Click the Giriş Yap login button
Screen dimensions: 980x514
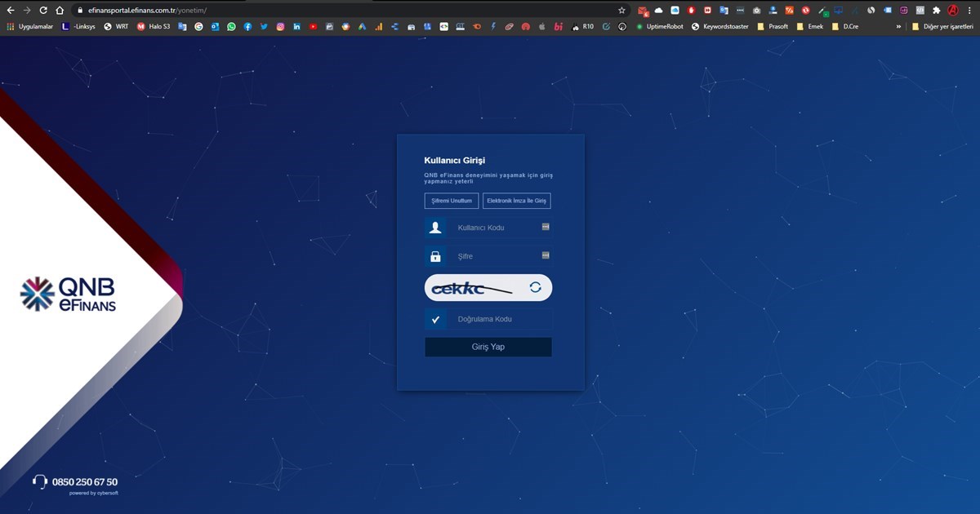tap(488, 347)
